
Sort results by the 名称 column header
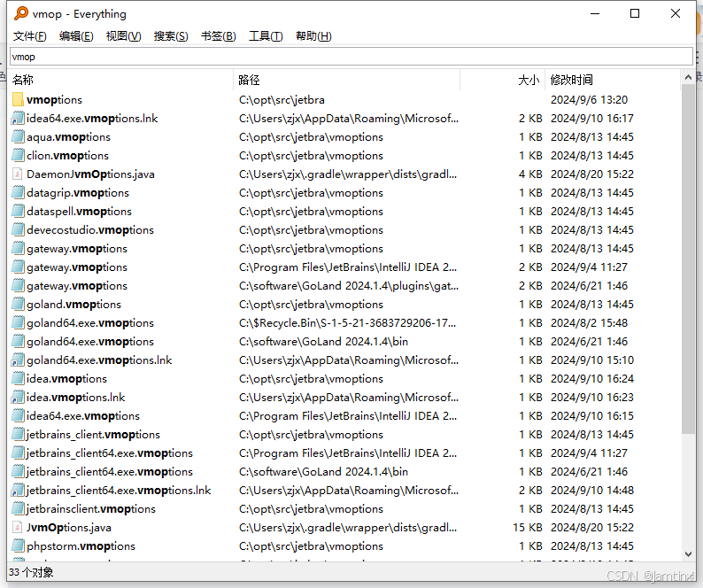[x=121, y=80]
